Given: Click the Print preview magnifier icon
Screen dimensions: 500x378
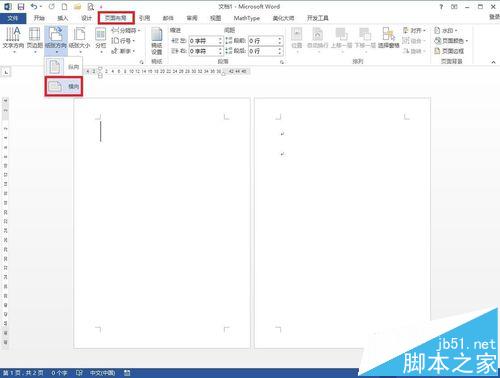Looking at the screenshot, I should tap(90, 7).
